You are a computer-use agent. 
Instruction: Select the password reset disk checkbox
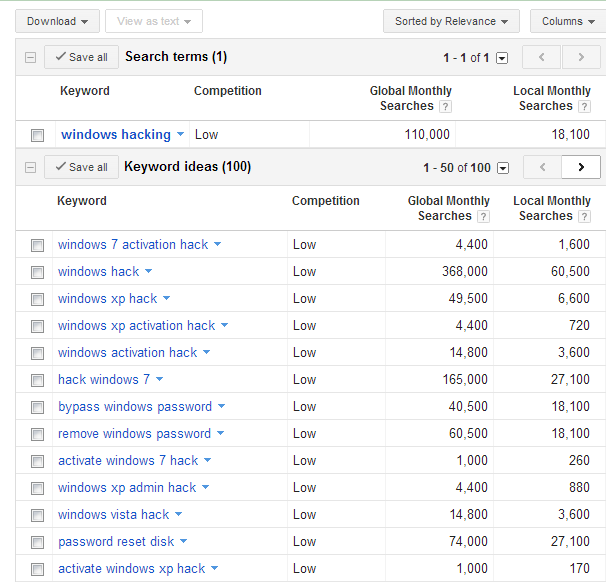(37, 542)
